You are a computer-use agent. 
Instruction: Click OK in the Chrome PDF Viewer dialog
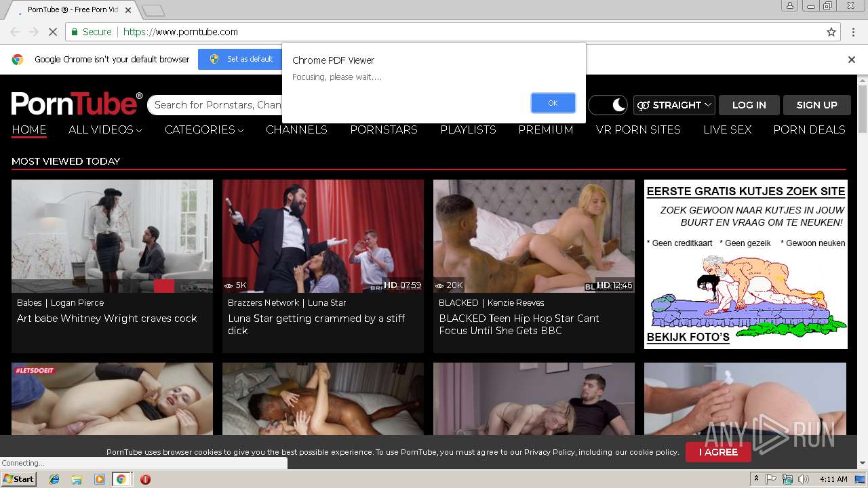pos(553,103)
